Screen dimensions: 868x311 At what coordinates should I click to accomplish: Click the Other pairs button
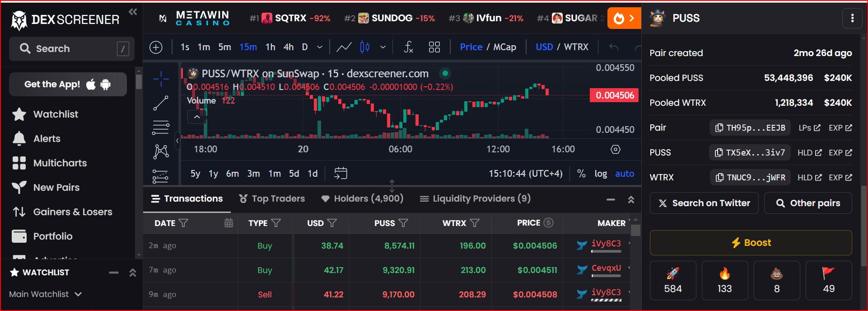tap(808, 203)
